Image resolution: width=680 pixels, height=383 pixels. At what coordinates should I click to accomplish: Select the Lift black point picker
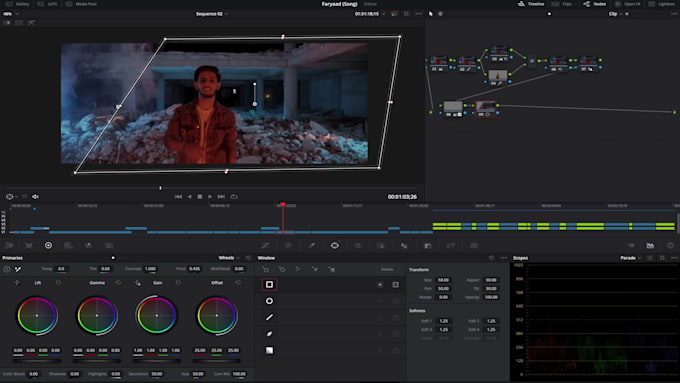click(x=17, y=283)
